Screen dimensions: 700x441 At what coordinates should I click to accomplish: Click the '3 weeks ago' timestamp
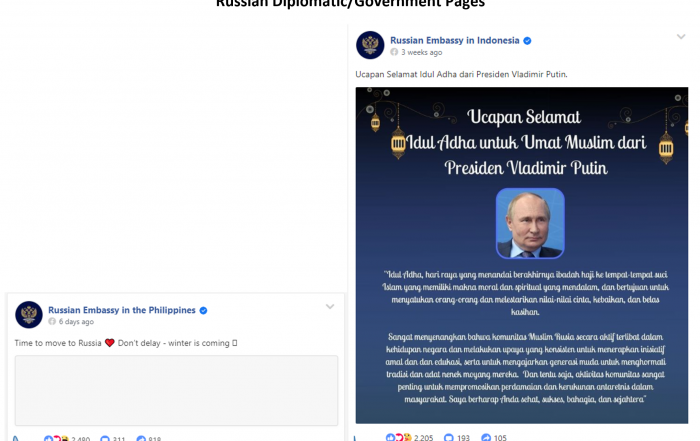point(422,52)
